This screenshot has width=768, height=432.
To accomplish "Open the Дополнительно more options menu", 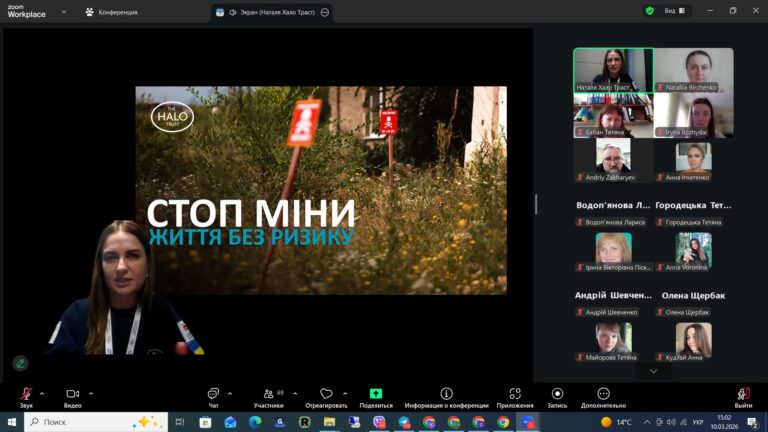I will tap(603, 394).
